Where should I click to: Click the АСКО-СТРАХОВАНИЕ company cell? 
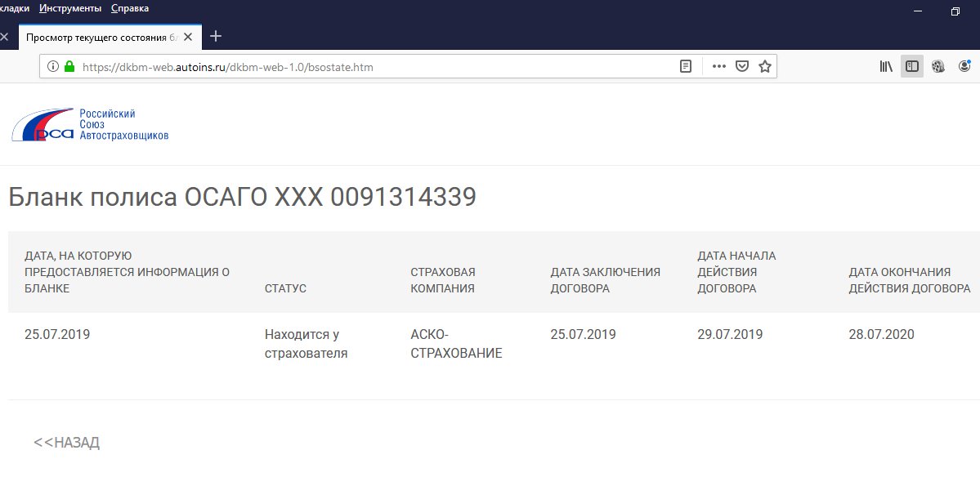[456, 344]
